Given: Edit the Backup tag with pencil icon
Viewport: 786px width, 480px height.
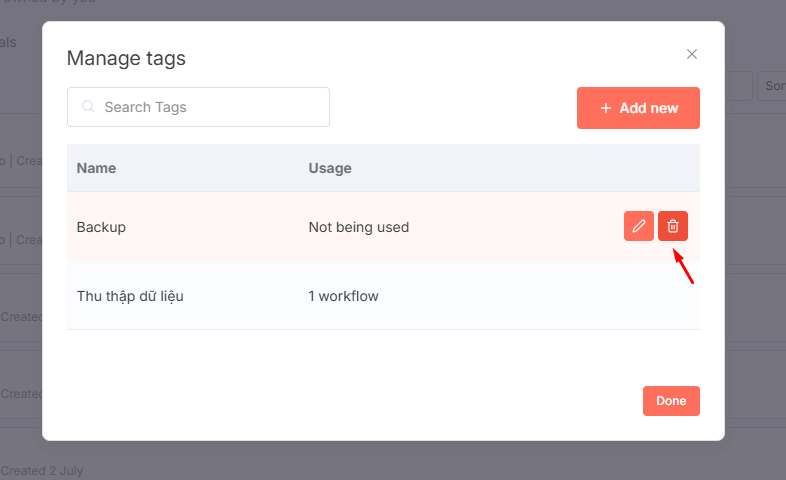Looking at the screenshot, I should tap(639, 226).
